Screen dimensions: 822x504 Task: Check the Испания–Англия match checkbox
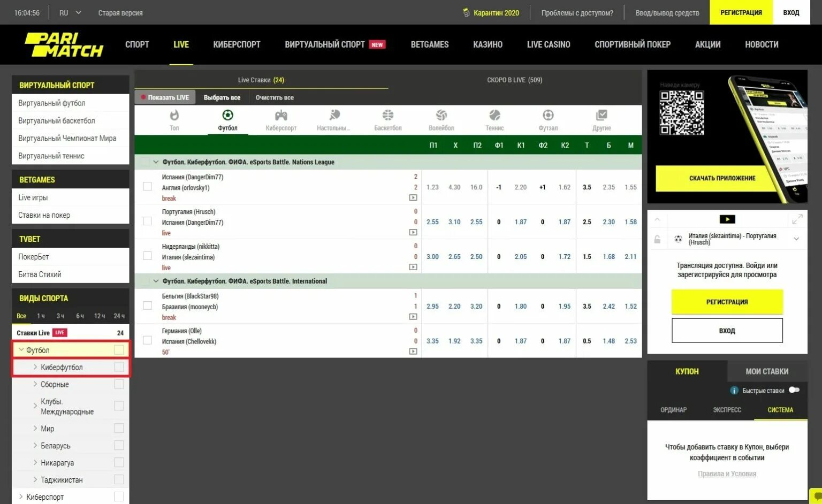click(x=147, y=187)
